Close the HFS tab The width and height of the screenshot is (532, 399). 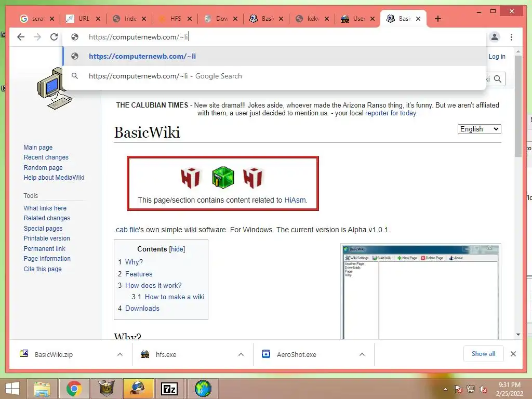point(190,19)
